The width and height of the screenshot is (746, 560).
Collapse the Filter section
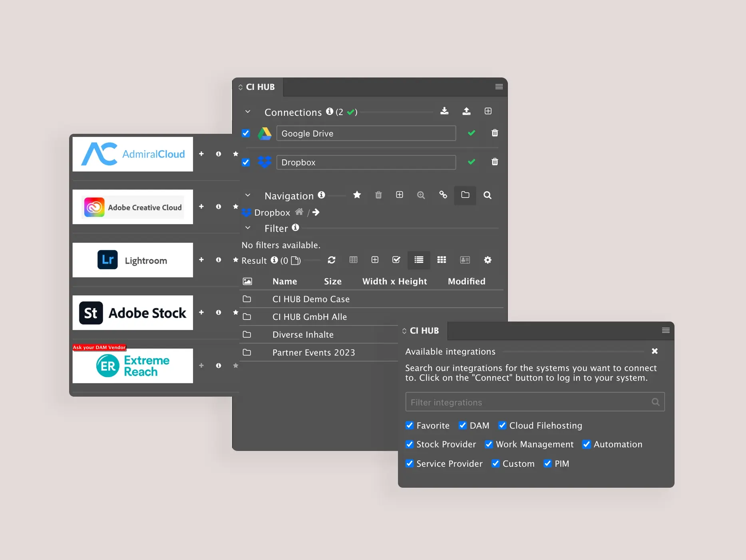248,228
